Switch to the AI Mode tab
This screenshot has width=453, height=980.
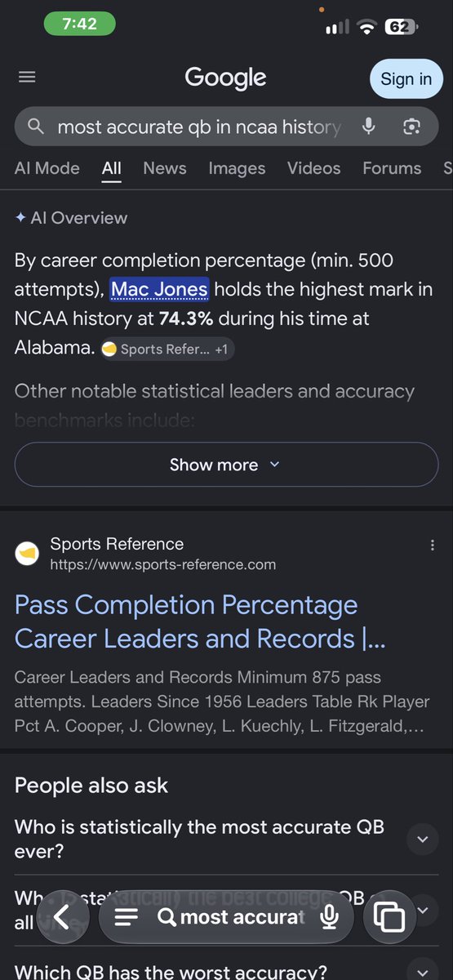[x=47, y=168]
